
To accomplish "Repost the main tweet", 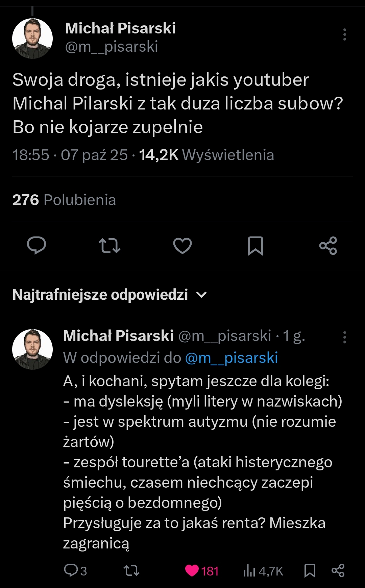I will pyautogui.click(x=109, y=245).
